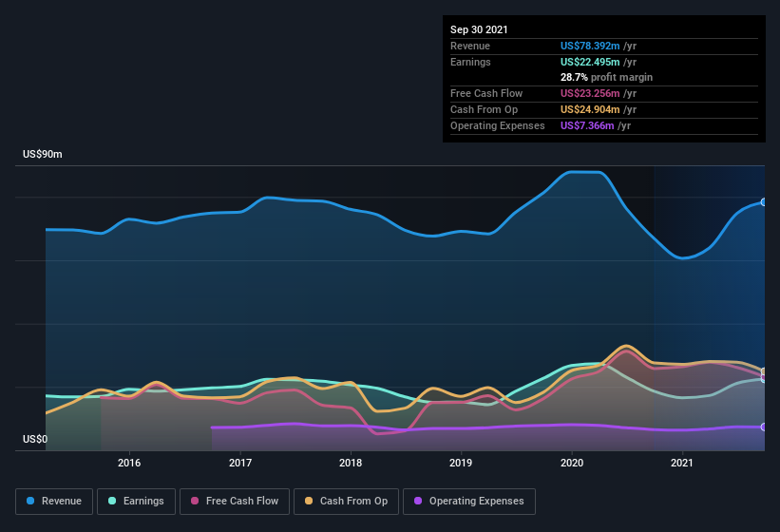This screenshot has height=532, width=780.
Task: Click the US$0 y-axis label
Action: click(x=35, y=439)
